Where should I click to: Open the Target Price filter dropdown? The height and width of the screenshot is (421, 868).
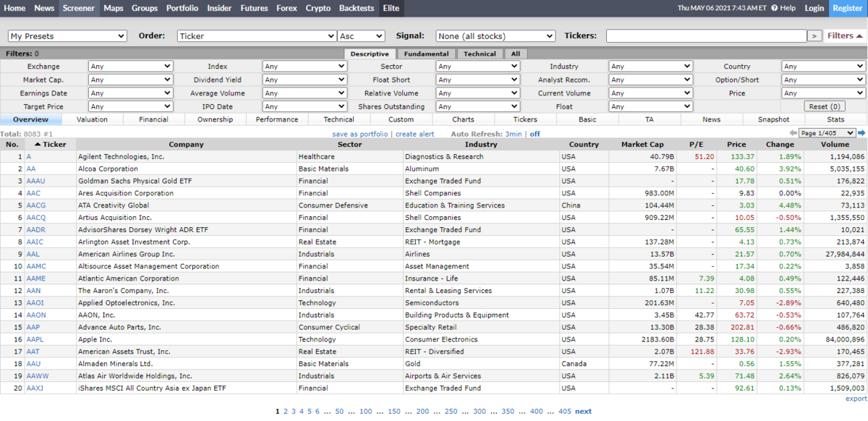[x=130, y=106]
